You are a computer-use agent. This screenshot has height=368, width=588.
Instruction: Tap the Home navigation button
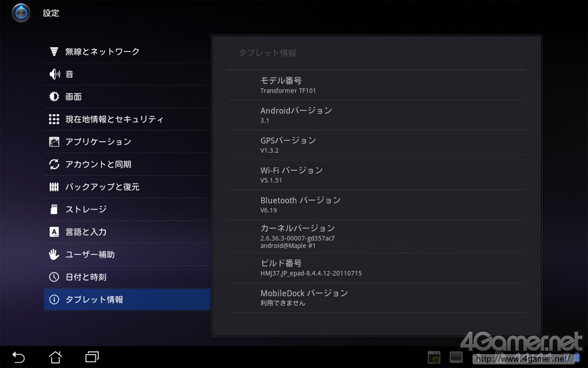pos(55,356)
